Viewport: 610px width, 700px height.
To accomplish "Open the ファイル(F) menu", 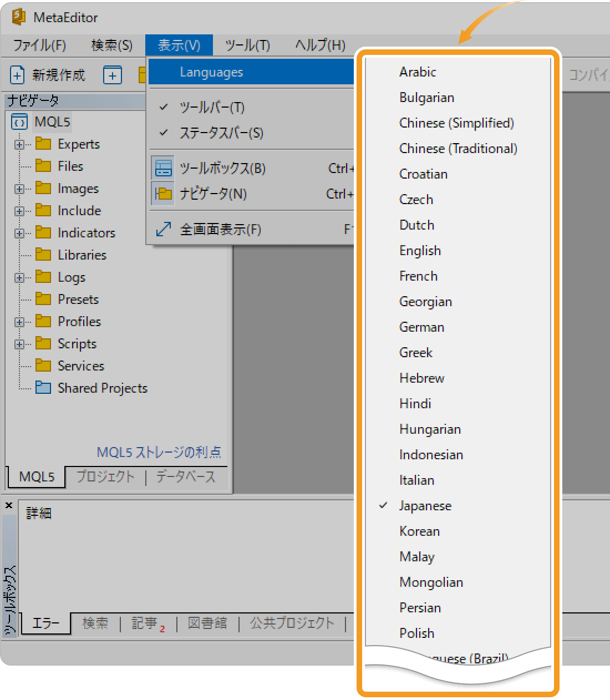I will pos(39,45).
